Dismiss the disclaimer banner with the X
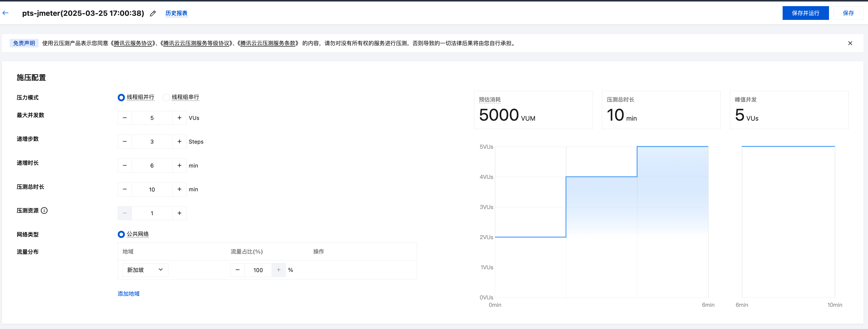868x329 pixels. coord(850,43)
